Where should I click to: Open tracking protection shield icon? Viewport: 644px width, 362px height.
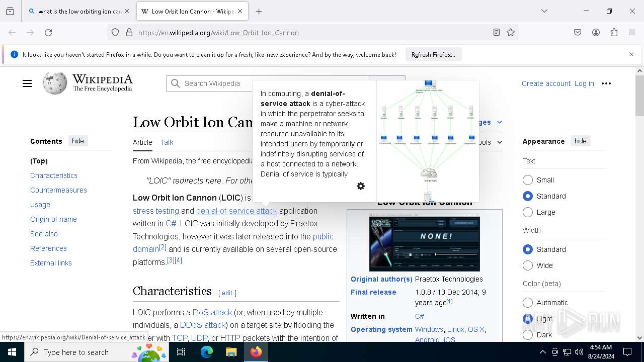(x=115, y=33)
